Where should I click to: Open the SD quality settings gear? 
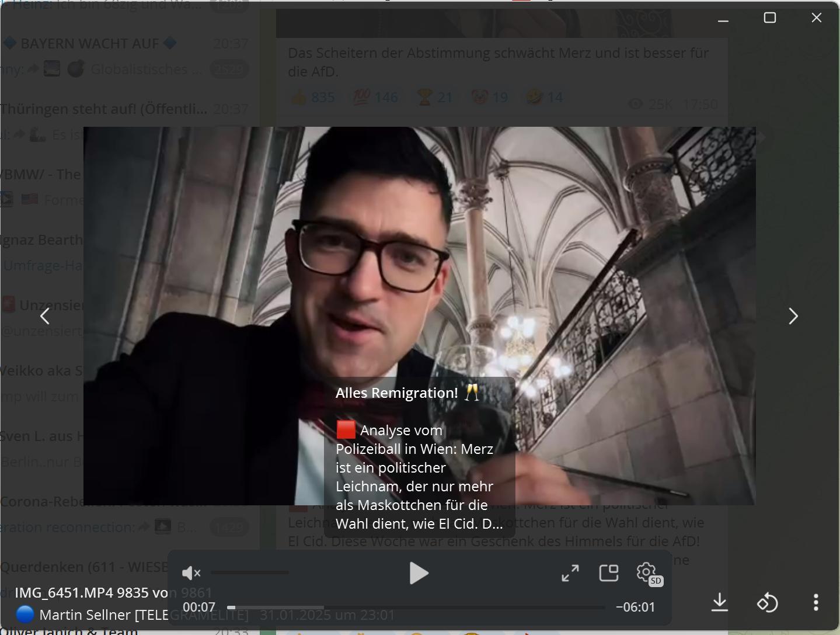coord(648,573)
